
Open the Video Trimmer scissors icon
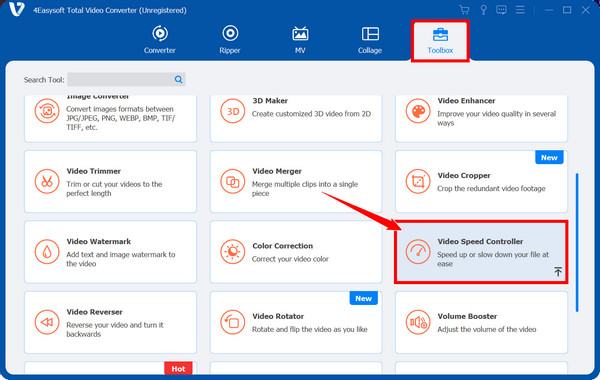pos(47,181)
